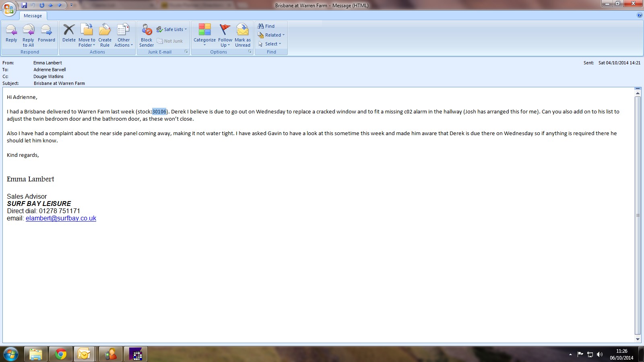Open the Follow Up flag menu

225,35
